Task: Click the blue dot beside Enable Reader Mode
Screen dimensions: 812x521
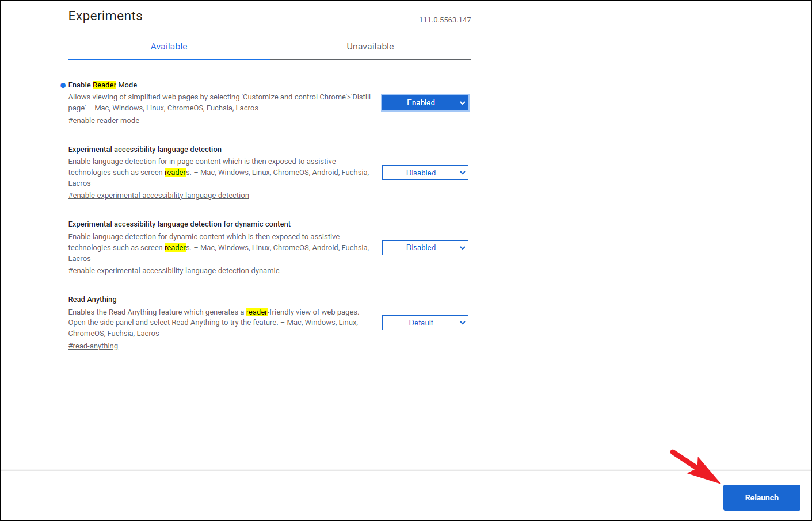Action: point(62,85)
